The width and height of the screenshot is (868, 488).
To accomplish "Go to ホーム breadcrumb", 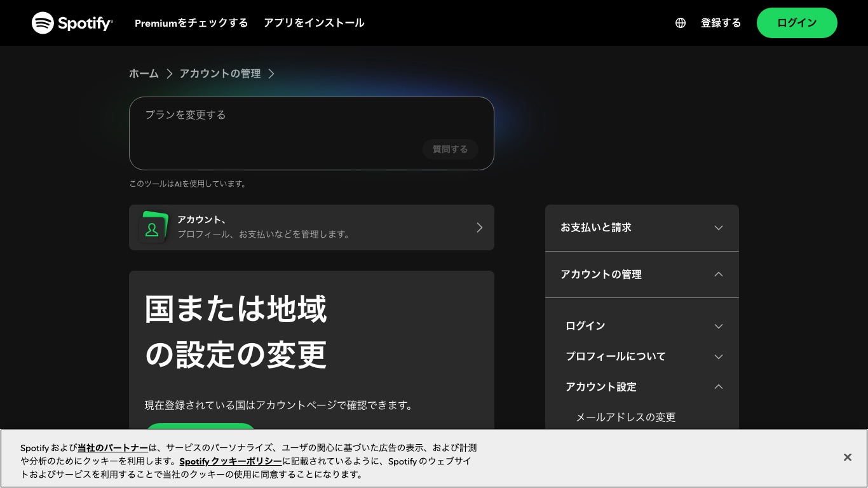I will pyautogui.click(x=144, y=74).
